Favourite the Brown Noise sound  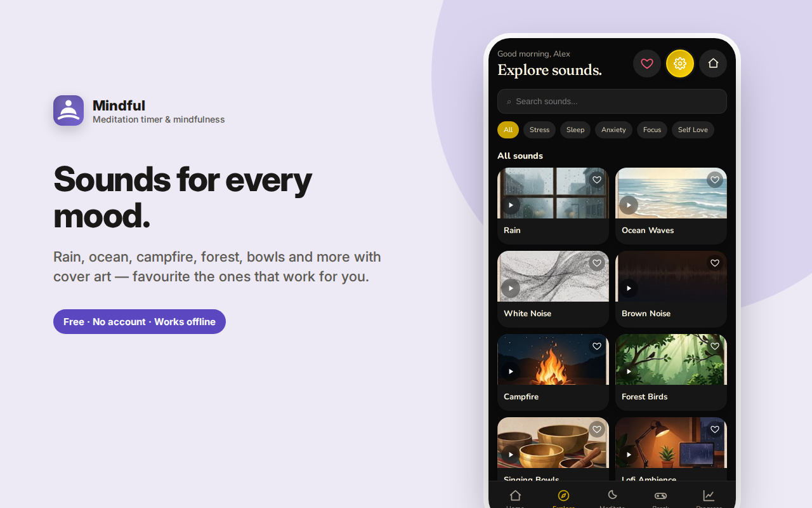715,263
